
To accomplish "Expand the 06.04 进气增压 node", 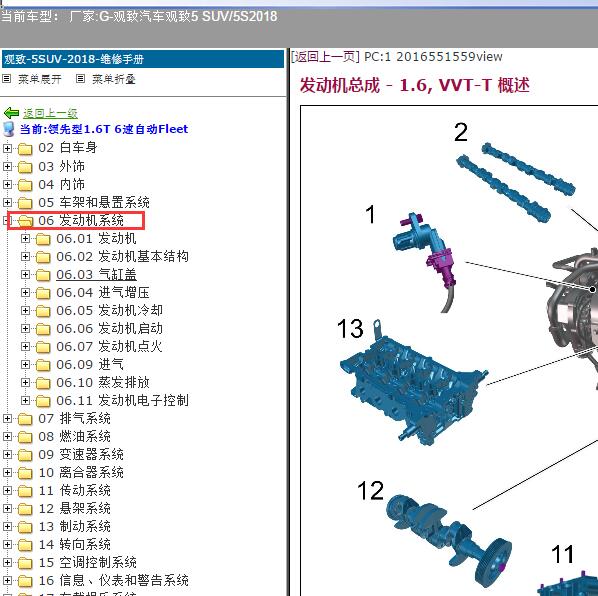I will coord(25,292).
